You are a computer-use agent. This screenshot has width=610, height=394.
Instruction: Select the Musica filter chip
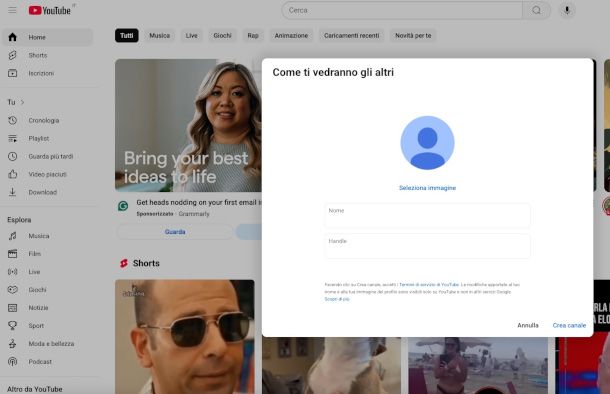(x=160, y=35)
